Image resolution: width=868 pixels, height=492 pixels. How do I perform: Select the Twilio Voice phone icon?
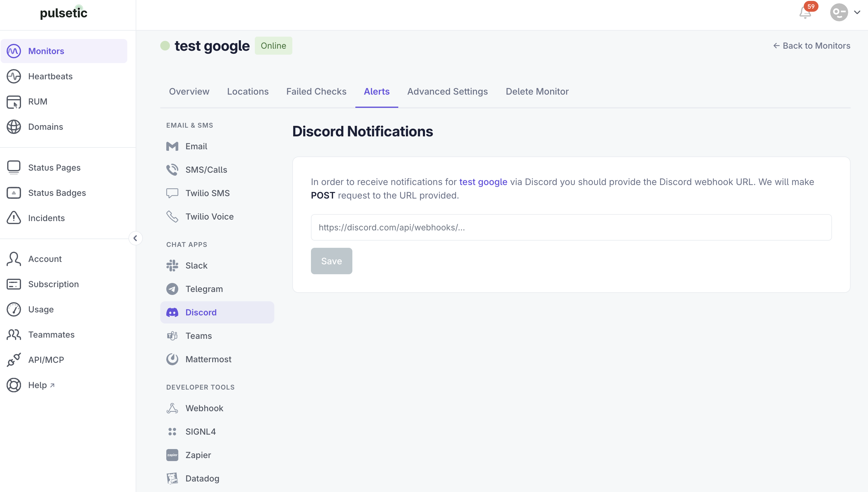click(x=172, y=217)
